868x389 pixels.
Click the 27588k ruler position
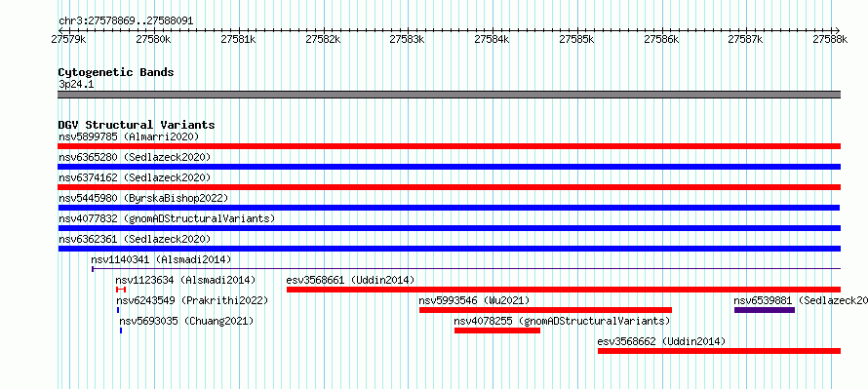[830, 39]
